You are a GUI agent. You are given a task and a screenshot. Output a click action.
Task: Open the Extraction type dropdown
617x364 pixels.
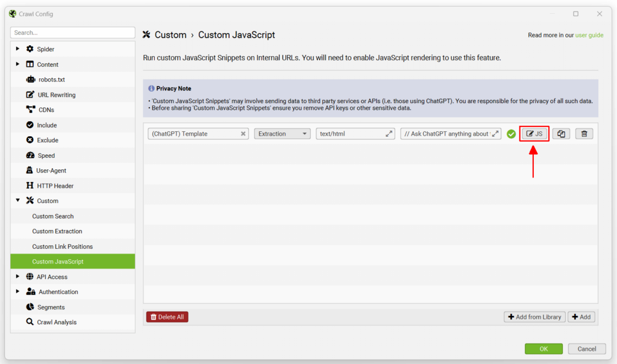(x=282, y=133)
